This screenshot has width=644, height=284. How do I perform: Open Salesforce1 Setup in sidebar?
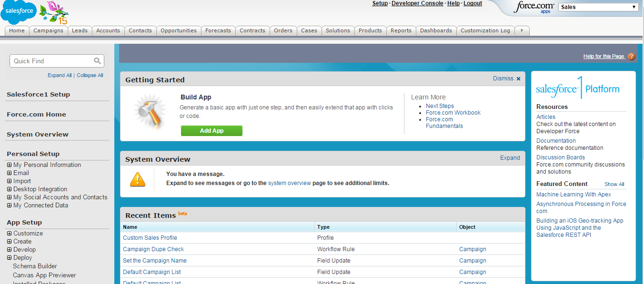tap(38, 95)
